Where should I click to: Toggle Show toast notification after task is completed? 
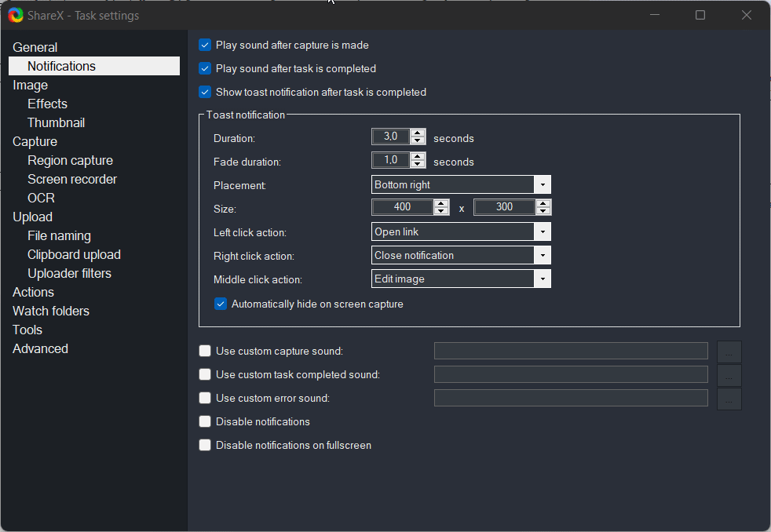(204, 92)
